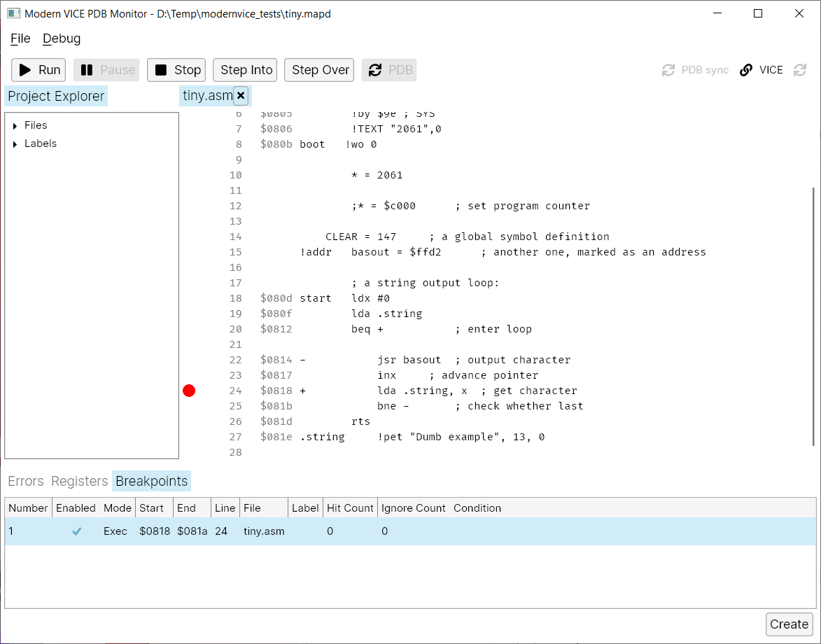
Task: Click the PDB sync refresh icon
Action: [x=668, y=70]
